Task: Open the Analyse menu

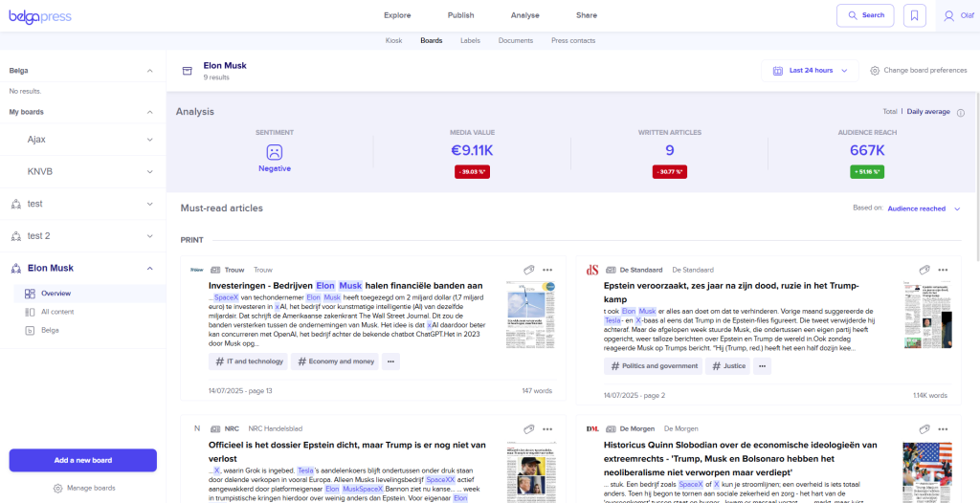Action: [x=524, y=15]
